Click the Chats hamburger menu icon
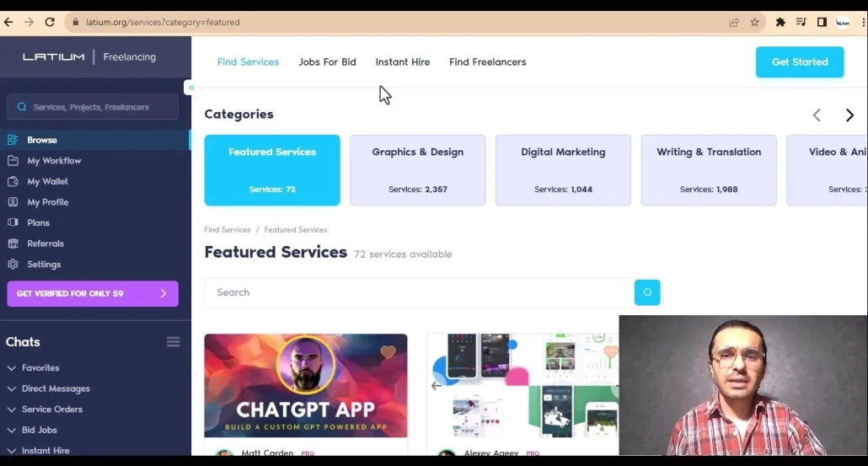This screenshot has width=868, height=466. pyautogui.click(x=173, y=342)
